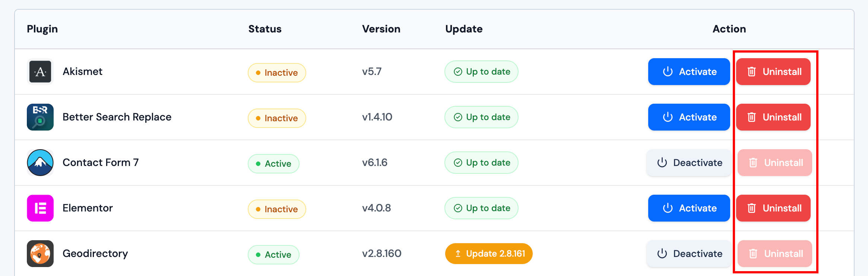868x276 pixels.
Task: Click the Elementor pink logo icon
Action: point(40,208)
